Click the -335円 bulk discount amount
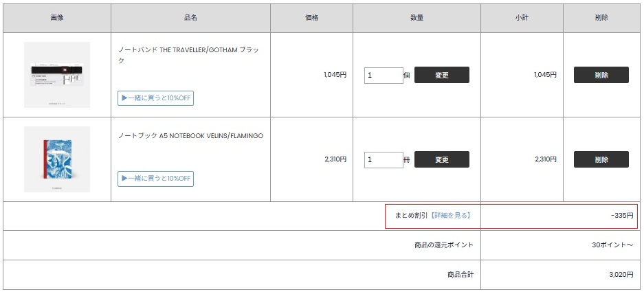 [621, 216]
